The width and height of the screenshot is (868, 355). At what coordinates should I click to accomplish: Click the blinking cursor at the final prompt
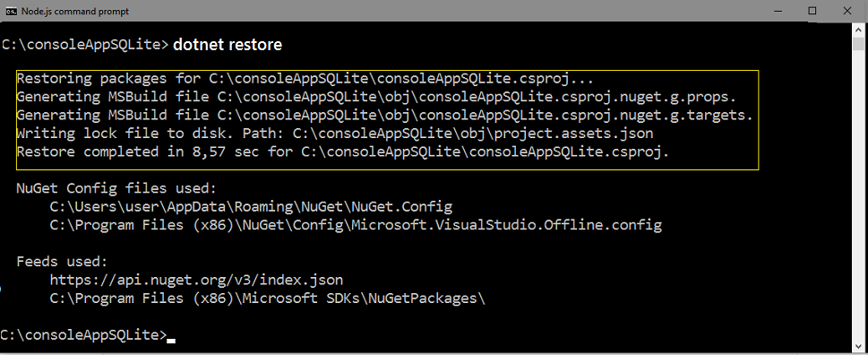(171, 341)
